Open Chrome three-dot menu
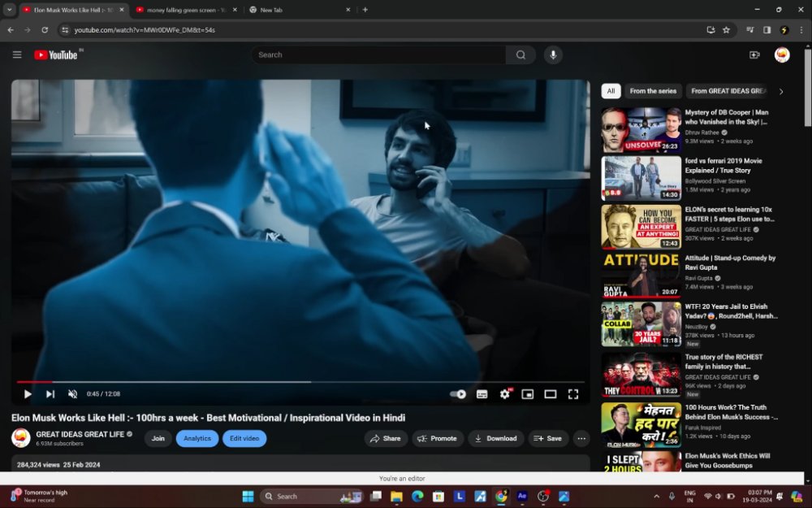The width and height of the screenshot is (812, 508). [x=801, y=30]
